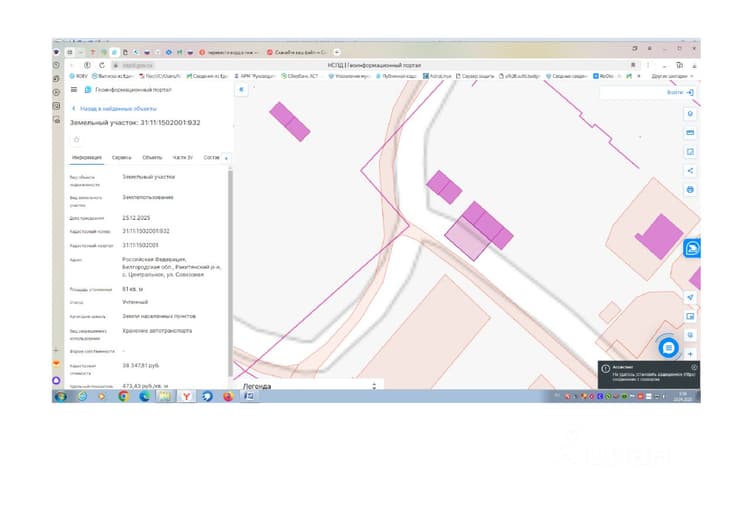Go back via Назад к найденным объектам

[114, 109]
